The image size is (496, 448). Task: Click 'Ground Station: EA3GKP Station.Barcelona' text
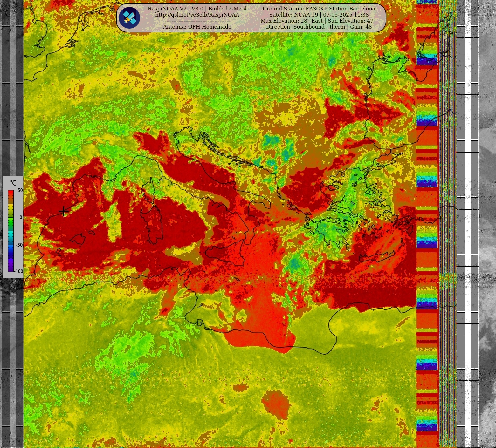(319, 9)
